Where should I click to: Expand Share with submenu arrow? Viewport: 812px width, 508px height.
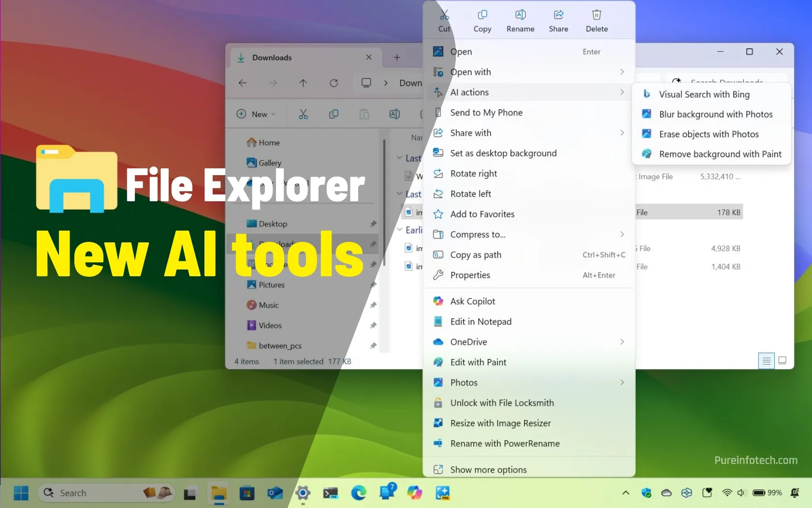coord(622,133)
